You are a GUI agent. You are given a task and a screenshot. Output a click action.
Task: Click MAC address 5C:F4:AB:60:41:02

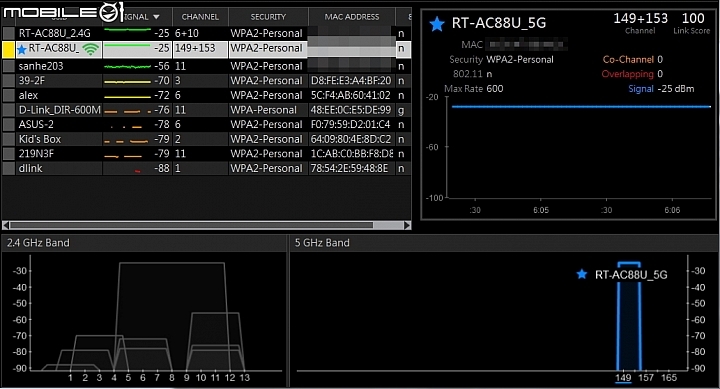[x=351, y=96]
